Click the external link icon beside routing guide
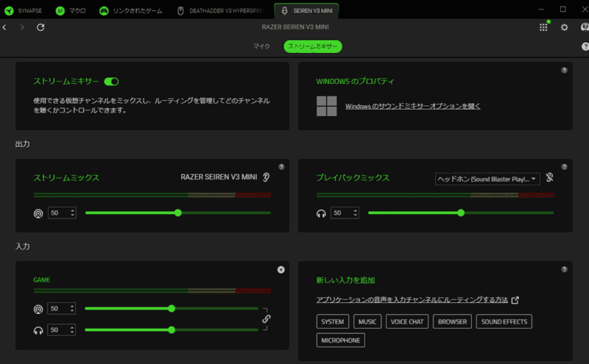 coord(515,300)
